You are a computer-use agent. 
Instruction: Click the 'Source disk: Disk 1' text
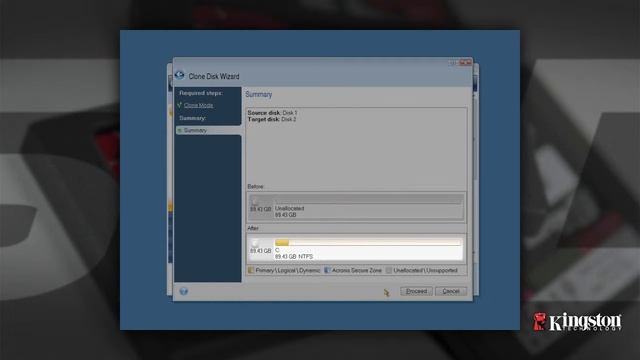point(272,113)
